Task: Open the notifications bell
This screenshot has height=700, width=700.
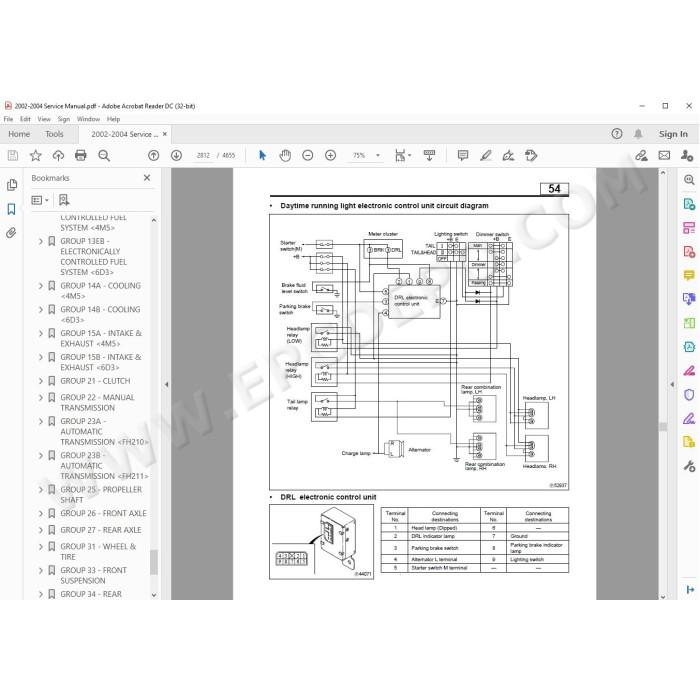Action: coord(638,133)
